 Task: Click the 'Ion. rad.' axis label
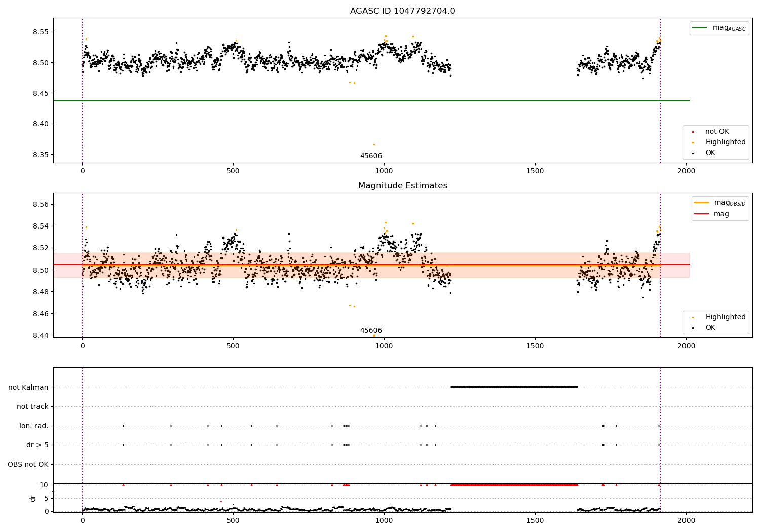[x=34, y=426]
